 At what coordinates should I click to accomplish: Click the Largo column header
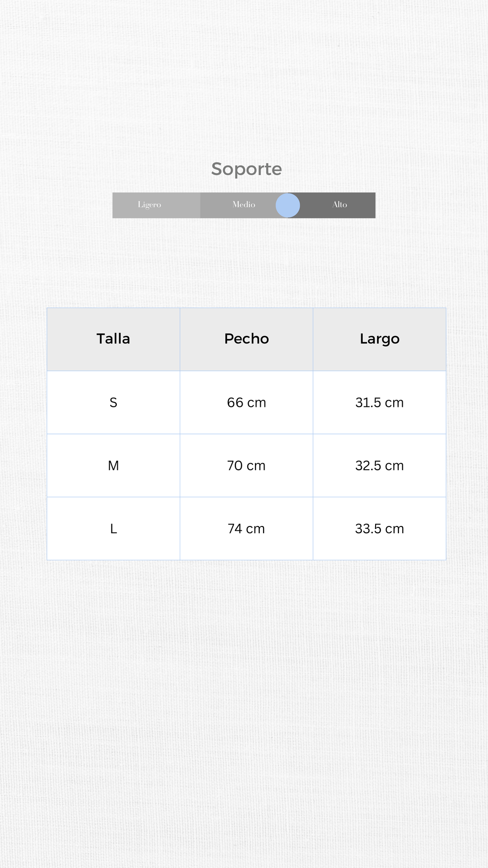(x=379, y=339)
